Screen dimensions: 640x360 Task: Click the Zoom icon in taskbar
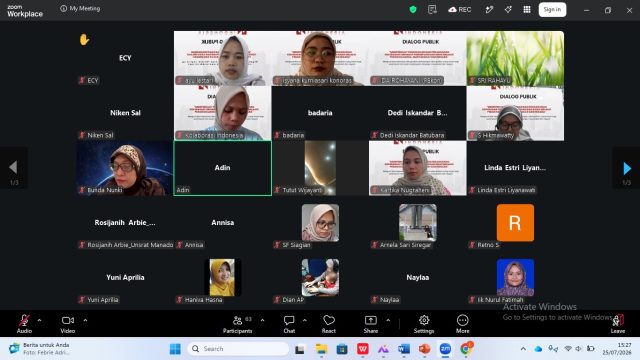445,349
